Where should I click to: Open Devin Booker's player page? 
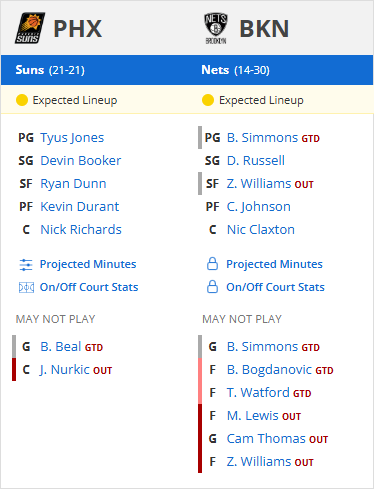click(x=81, y=161)
